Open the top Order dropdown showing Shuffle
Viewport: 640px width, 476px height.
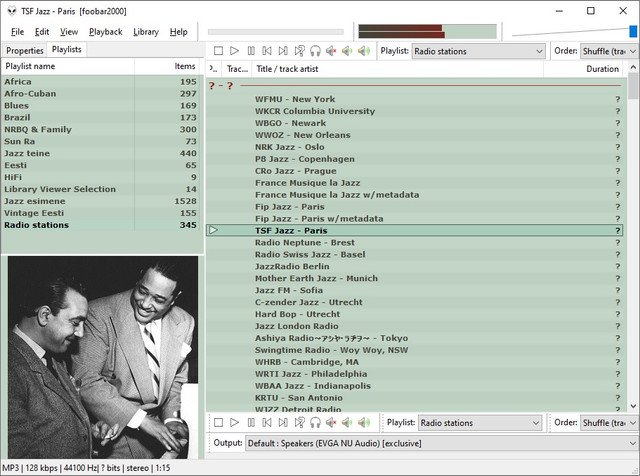(x=609, y=51)
